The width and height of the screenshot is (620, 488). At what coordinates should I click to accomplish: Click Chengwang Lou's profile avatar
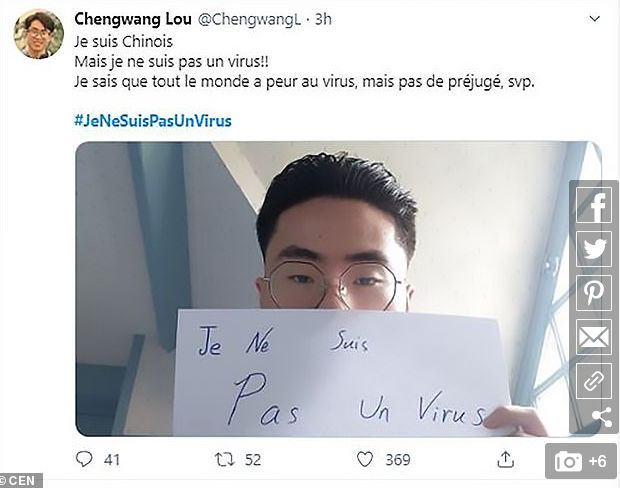click(38, 34)
